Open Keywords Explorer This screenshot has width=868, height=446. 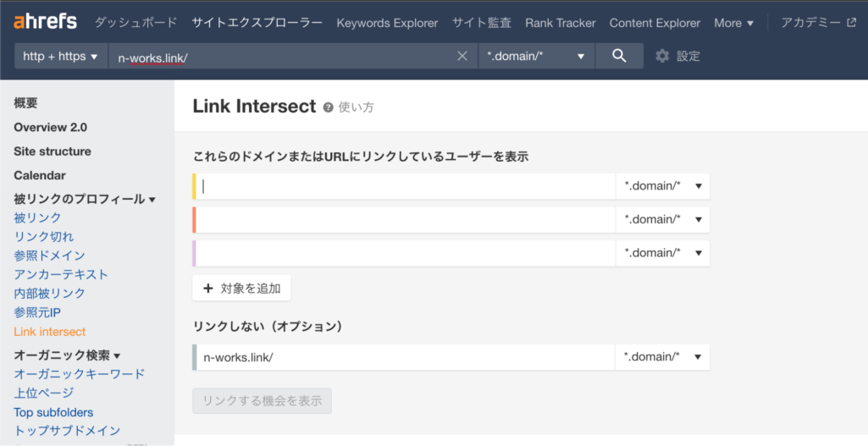click(387, 23)
